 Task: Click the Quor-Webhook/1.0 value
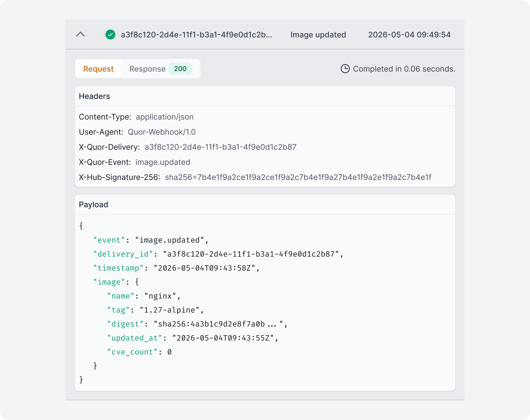pos(162,132)
